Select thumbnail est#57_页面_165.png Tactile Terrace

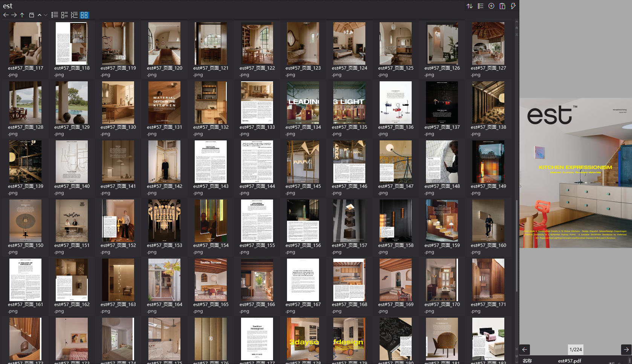tap(211, 280)
